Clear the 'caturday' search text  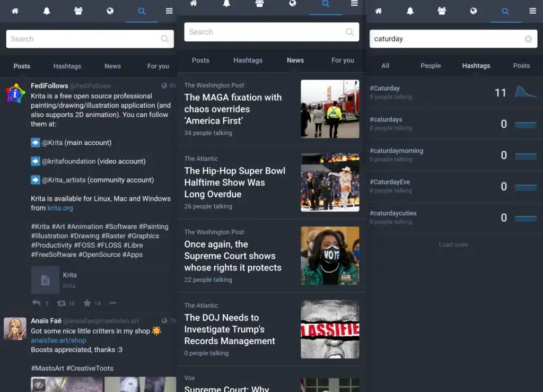click(528, 39)
